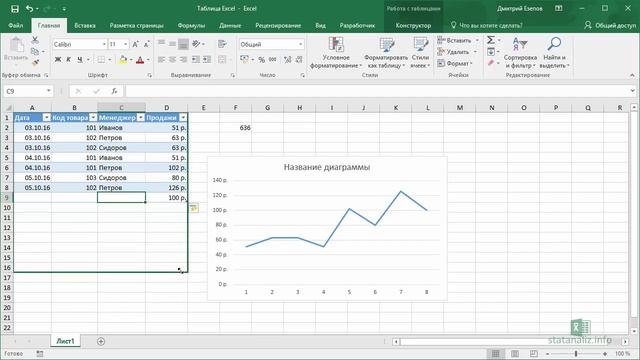Click the AutoSum sigma icon
This screenshot has width=640, height=360.
491,40
